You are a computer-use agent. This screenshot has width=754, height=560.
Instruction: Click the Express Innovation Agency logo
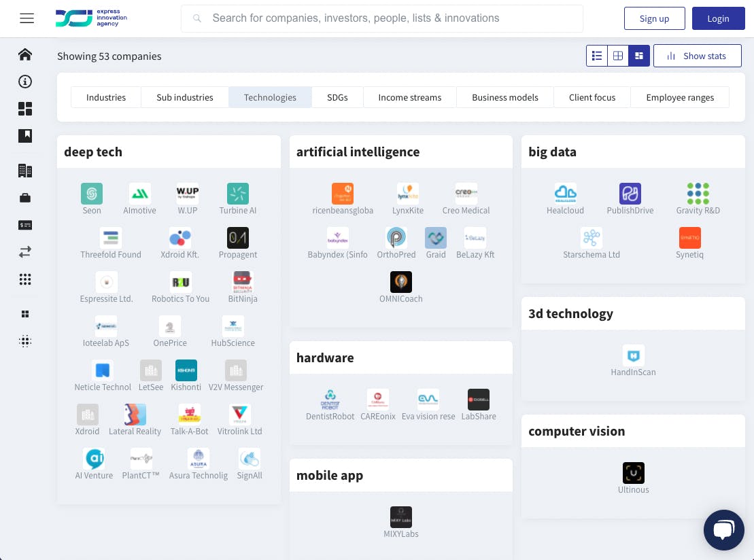click(91, 18)
